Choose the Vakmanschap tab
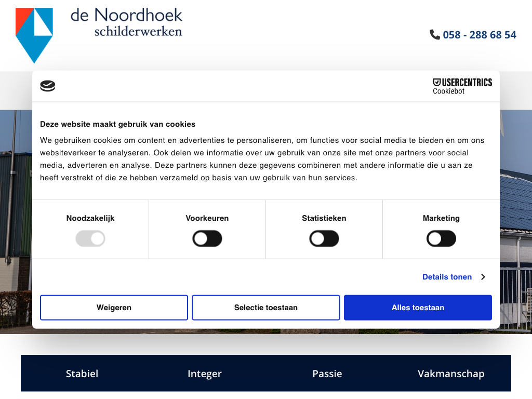 coord(450,374)
